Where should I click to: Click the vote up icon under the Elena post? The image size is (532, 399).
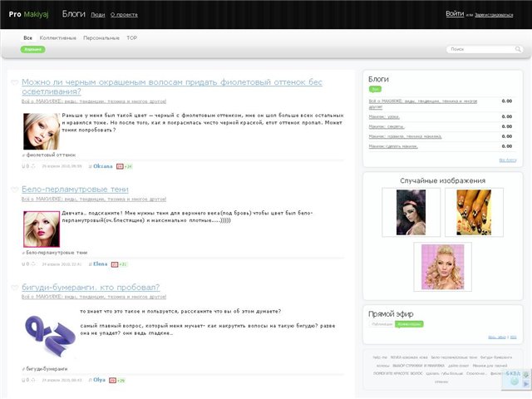click(23, 264)
